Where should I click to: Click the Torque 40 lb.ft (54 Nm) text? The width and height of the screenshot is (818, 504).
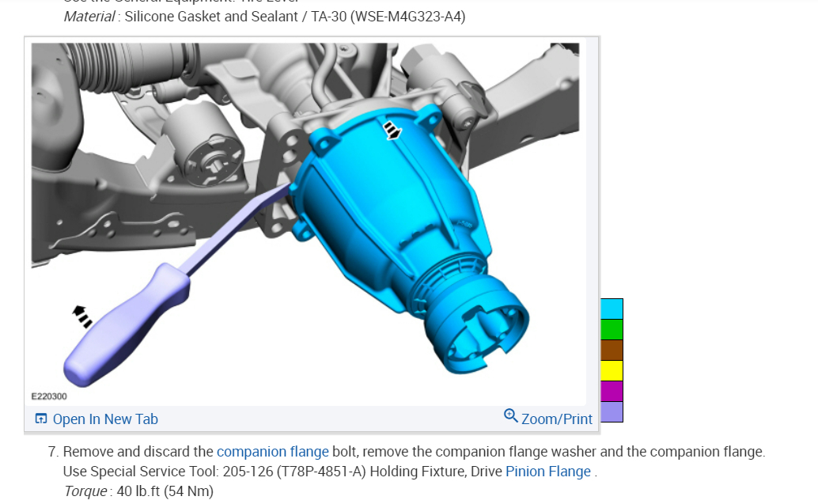click(x=138, y=491)
